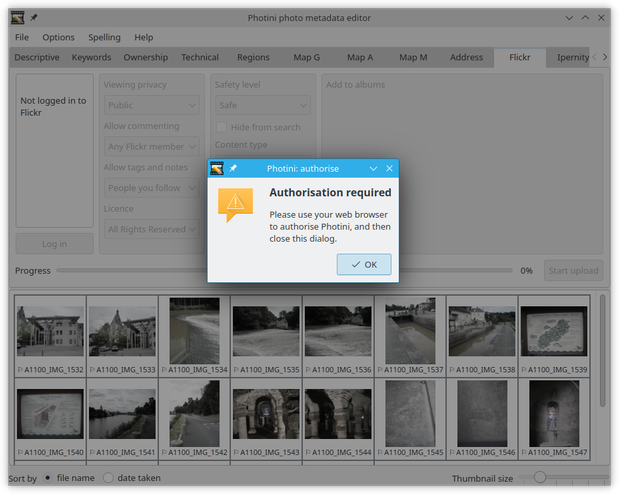
Task: Switch to the Ownership tab
Action: [146, 57]
